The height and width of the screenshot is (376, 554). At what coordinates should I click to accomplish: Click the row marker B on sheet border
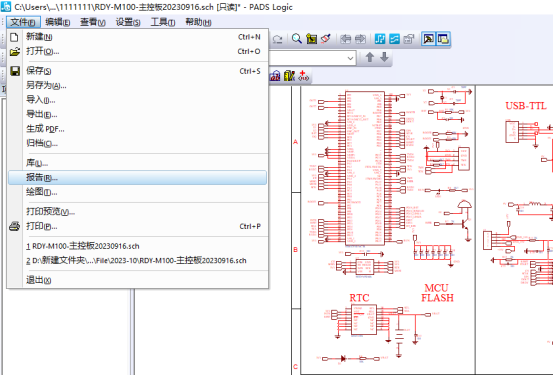pyautogui.click(x=296, y=249)
